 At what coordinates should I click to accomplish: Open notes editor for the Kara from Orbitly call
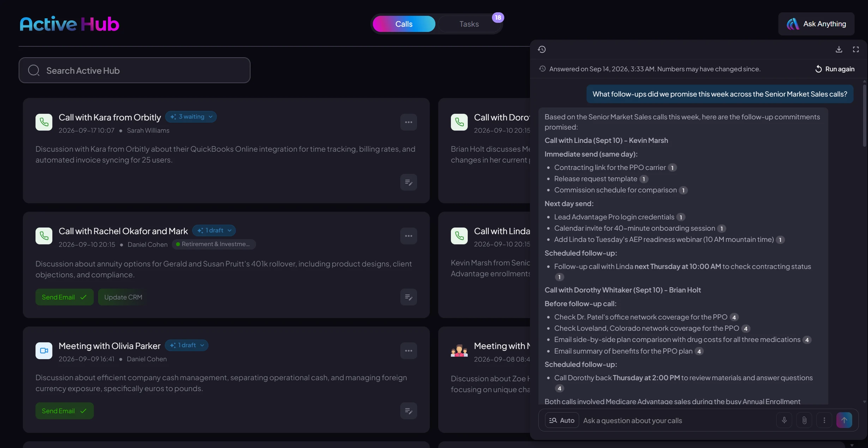pyautogui.click(x=409, y=182)
